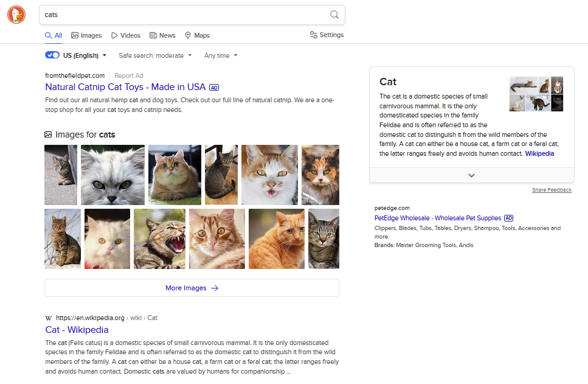The image size is (588, 384).
Task: Open the Maps tab
Action: pyautogui.click(x=197, y=35)
